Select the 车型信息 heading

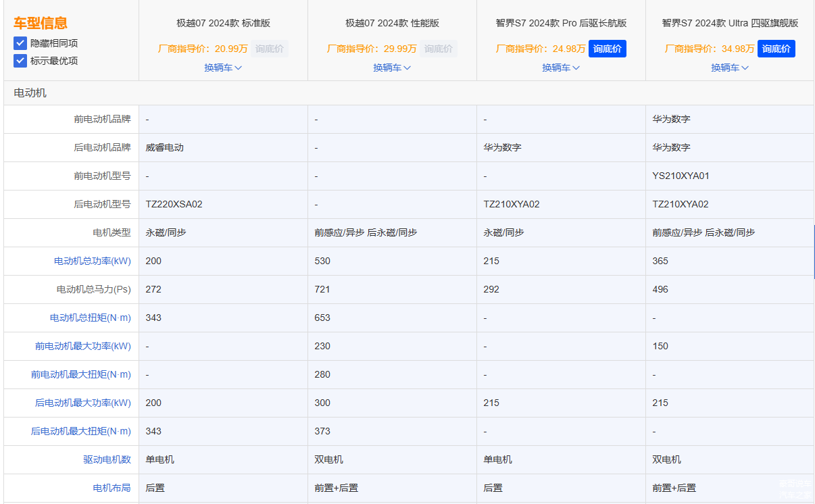point(41,23)
